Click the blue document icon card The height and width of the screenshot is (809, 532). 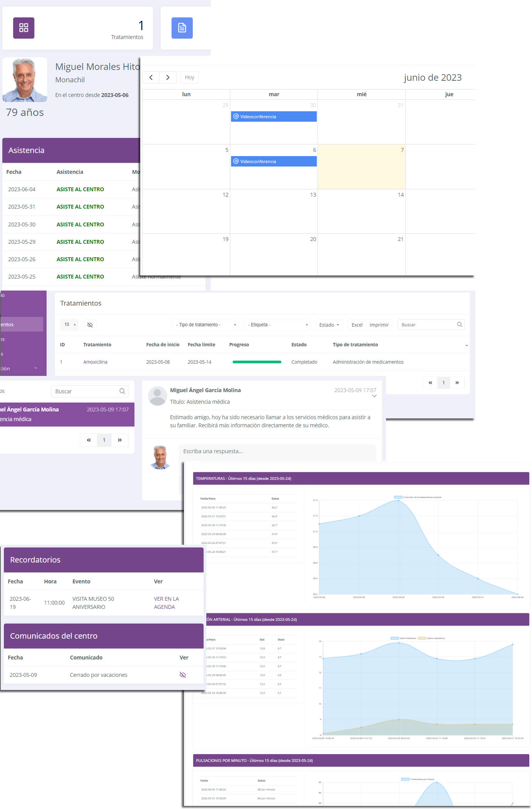pyautogui.click(x=182, y=28)
